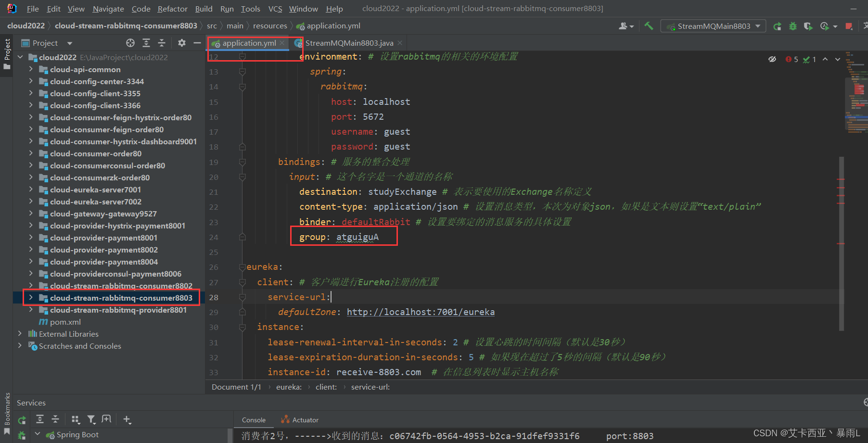The height and width of the screenshot is (443, 868).
Task: Place cursor on the group: atguiguA line
Action: click(339, 237)
